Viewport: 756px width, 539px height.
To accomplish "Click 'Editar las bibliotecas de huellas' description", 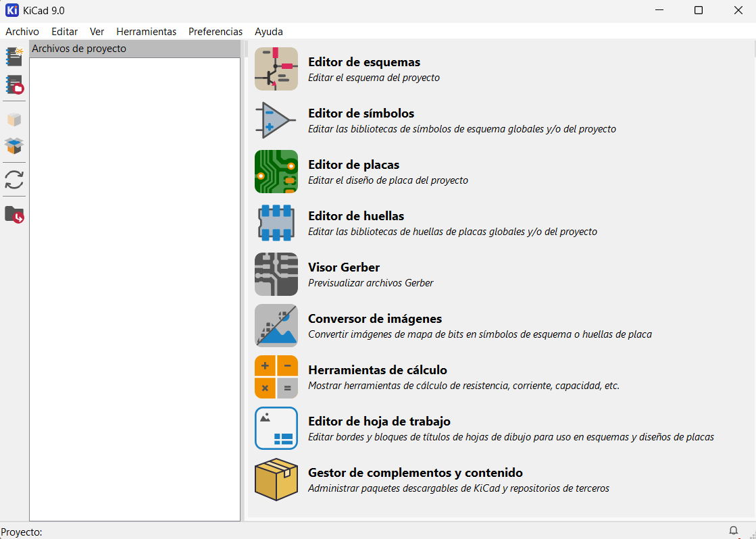I will (453, 232).
